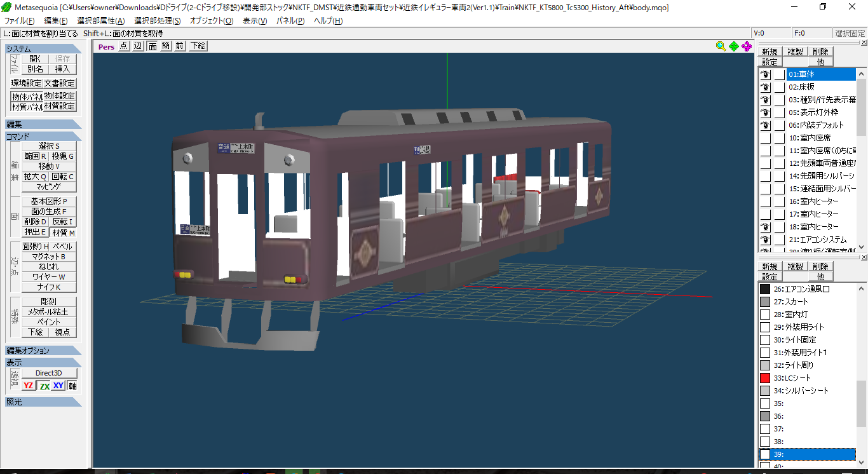Hide object 21:エアコンシステム via eye icon
Viewport: 868px width, 474px height.
tap(765, 240)
